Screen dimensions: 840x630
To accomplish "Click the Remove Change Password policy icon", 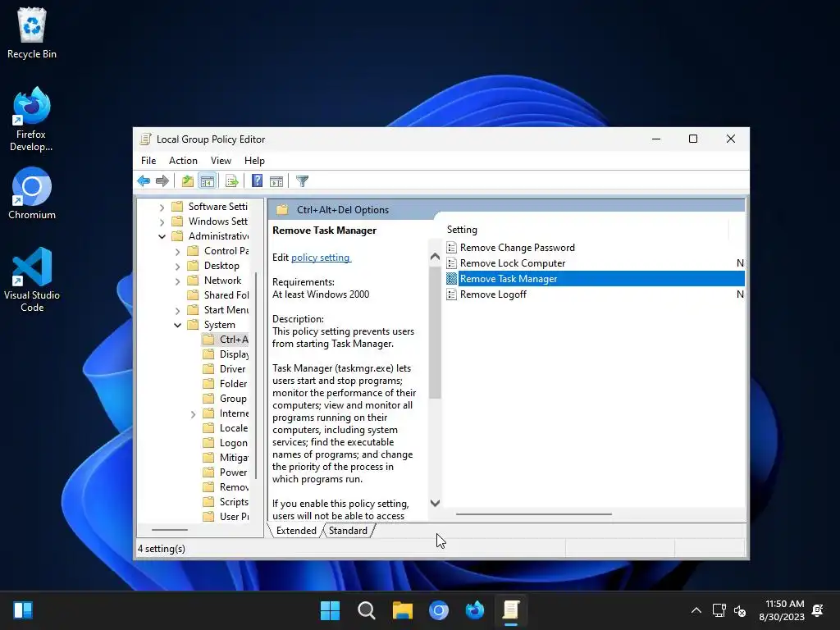I will 452,248.
